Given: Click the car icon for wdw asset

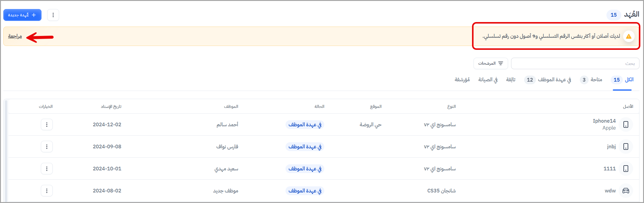Looking at the screenshot, I should pyautogui.click(x=626, y=191).
